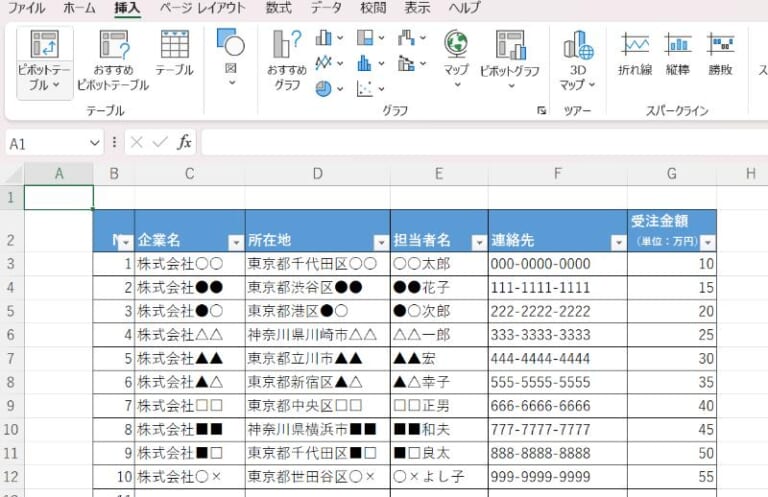Switch to the Data (データ) tab

click(326, 8)
